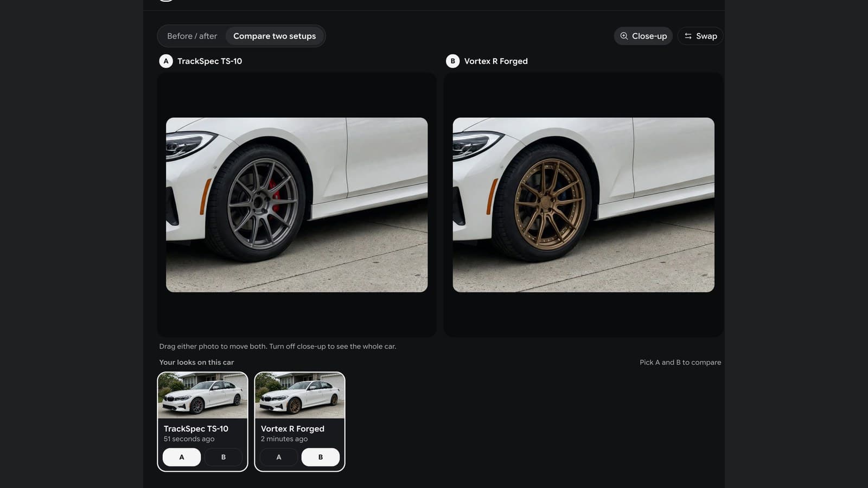Click the Vortex R Forged comparison photo

pos(584,205)
